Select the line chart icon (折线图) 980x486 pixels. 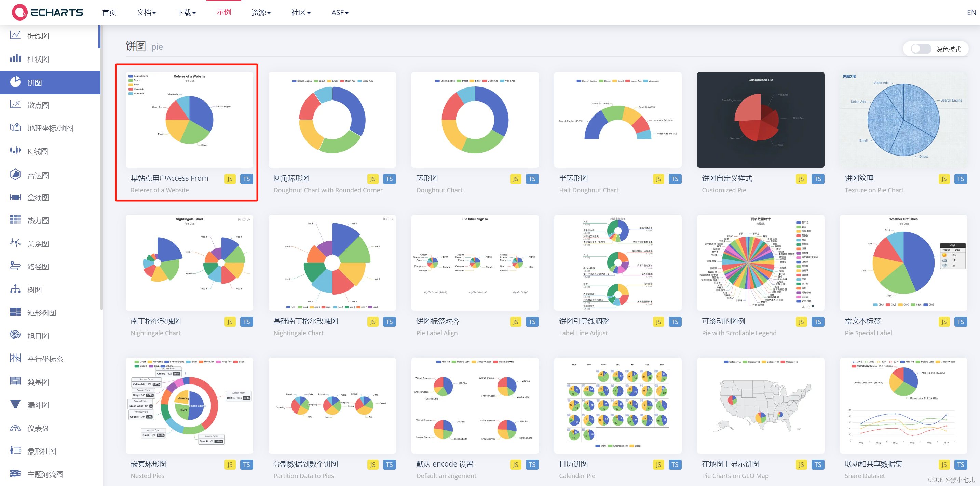click(x=15, y=36)
